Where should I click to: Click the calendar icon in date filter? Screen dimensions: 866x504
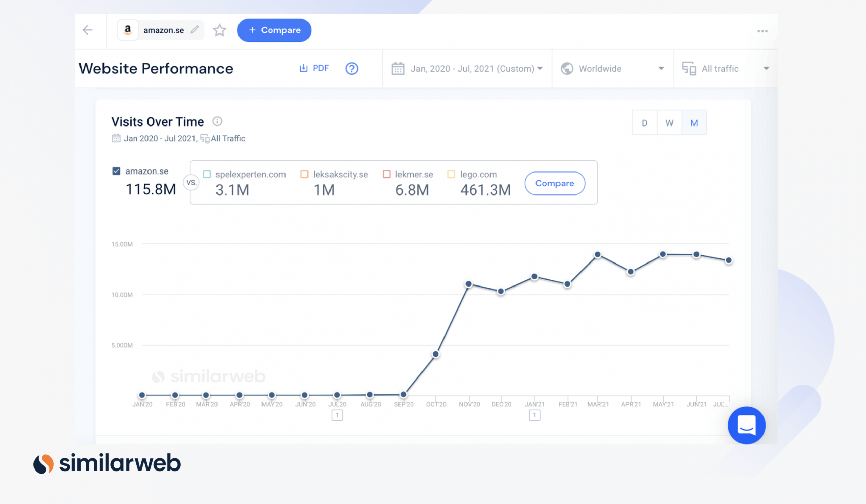pos(397,68)
